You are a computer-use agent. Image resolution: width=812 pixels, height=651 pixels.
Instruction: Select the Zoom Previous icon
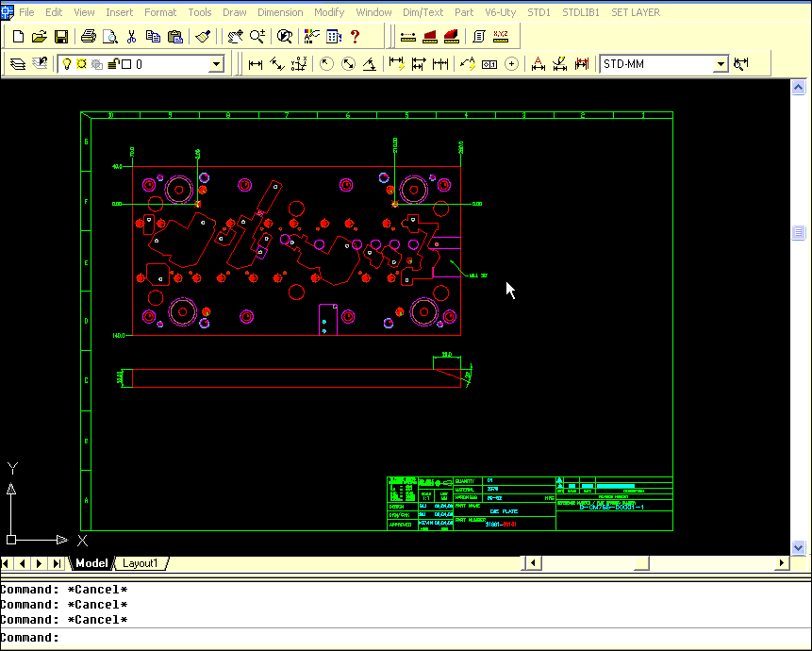point(284,36)
